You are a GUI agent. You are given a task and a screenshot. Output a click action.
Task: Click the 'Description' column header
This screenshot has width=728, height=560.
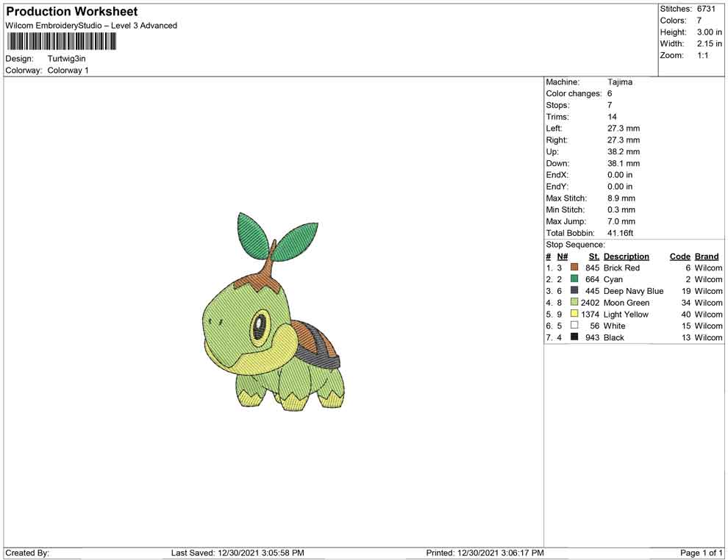click(x=627, y=256)
